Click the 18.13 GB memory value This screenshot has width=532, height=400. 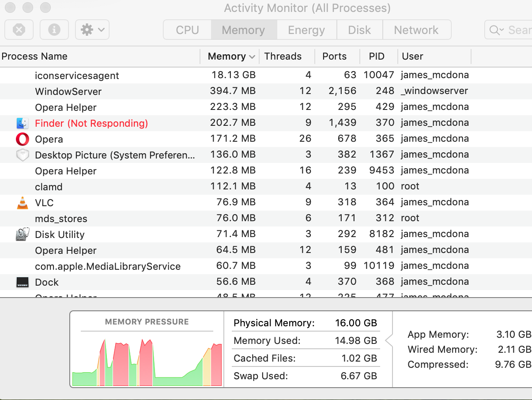click(x=234, y=75)
